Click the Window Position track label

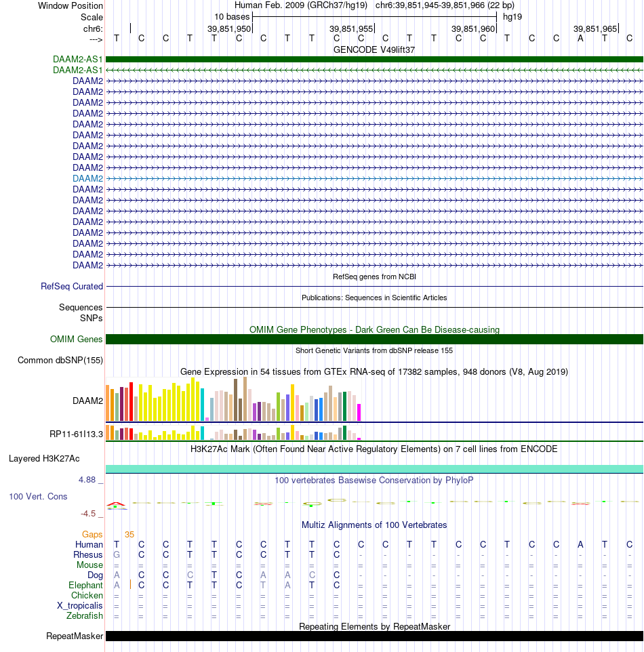tap(71, 6)
